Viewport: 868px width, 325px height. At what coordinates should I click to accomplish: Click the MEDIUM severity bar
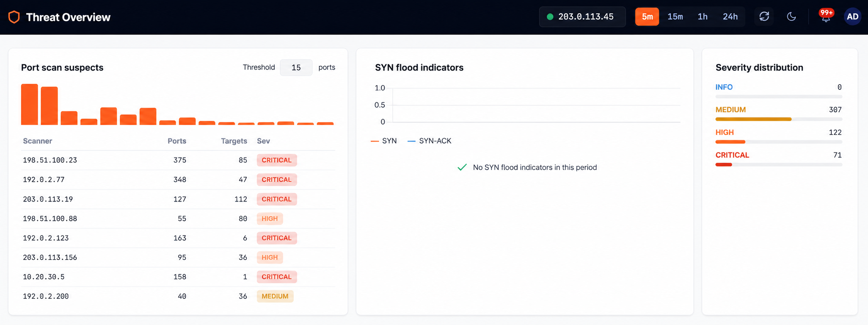click(779, 119)
